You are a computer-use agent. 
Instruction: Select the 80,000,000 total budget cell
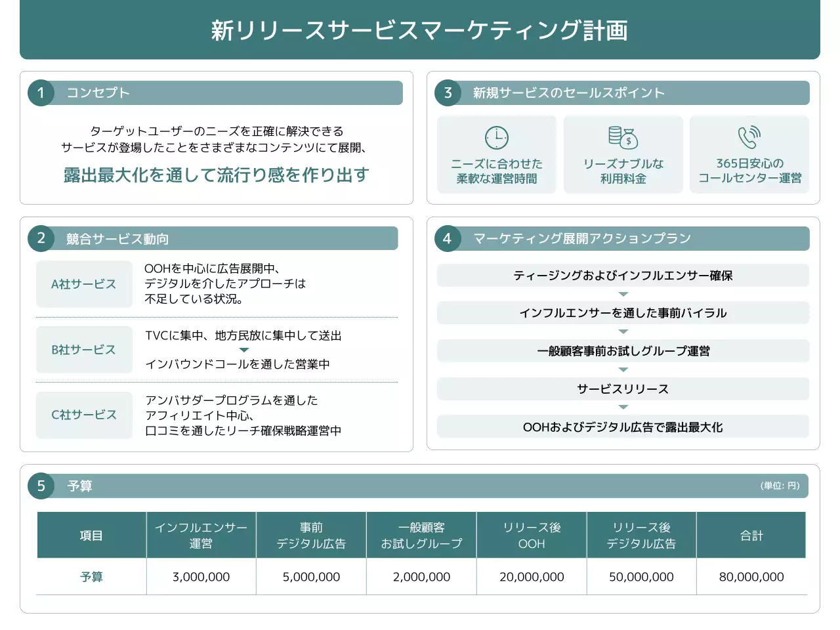751,577
